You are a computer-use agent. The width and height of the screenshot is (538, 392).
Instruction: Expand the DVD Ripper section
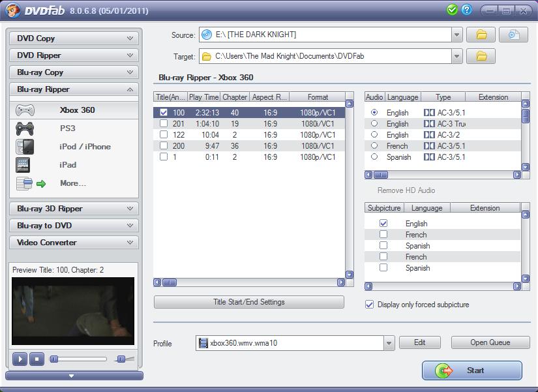click(x=74, y=55)
